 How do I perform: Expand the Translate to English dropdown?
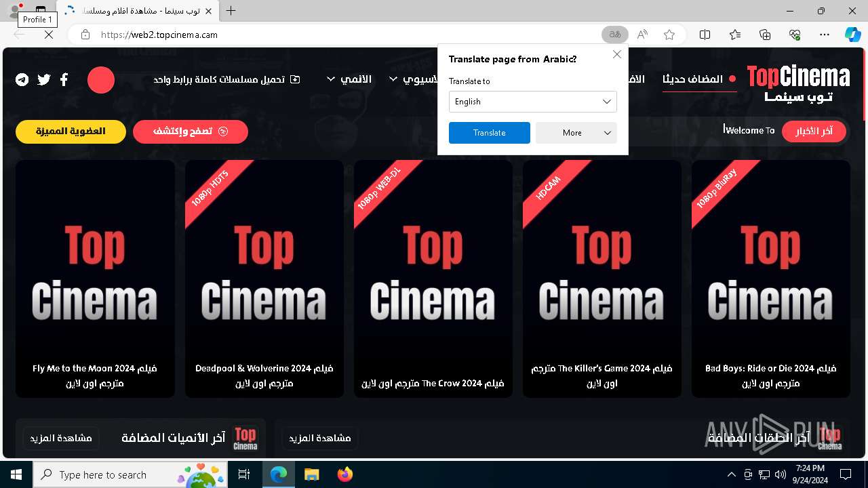click(x=533, y=102)
